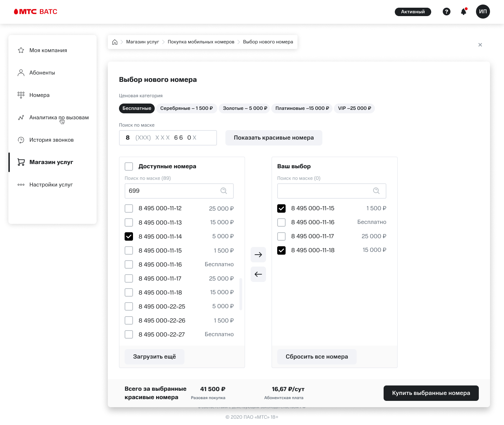
Task: Go to Покупка мобильных номеров breadcrumb
Action: click(x=201, y=42)
